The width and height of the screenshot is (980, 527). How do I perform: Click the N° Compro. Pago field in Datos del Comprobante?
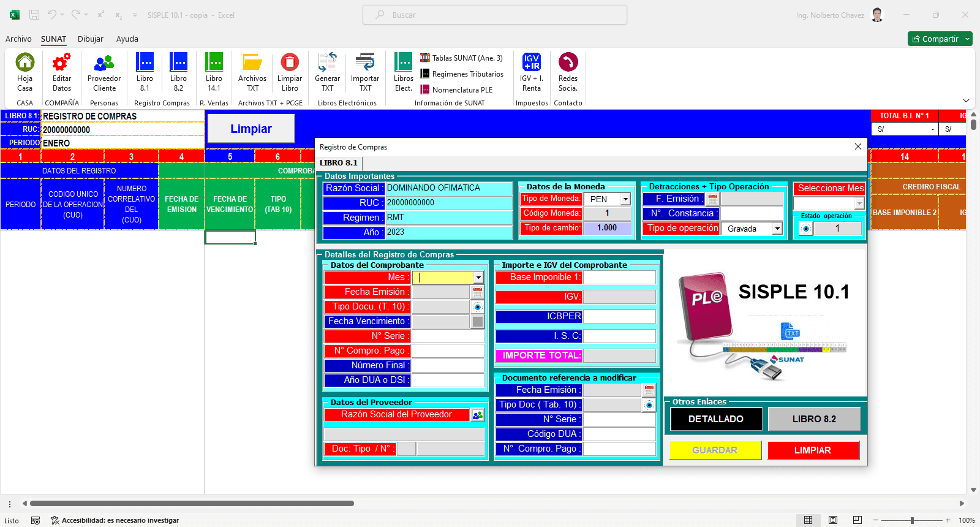448,351
